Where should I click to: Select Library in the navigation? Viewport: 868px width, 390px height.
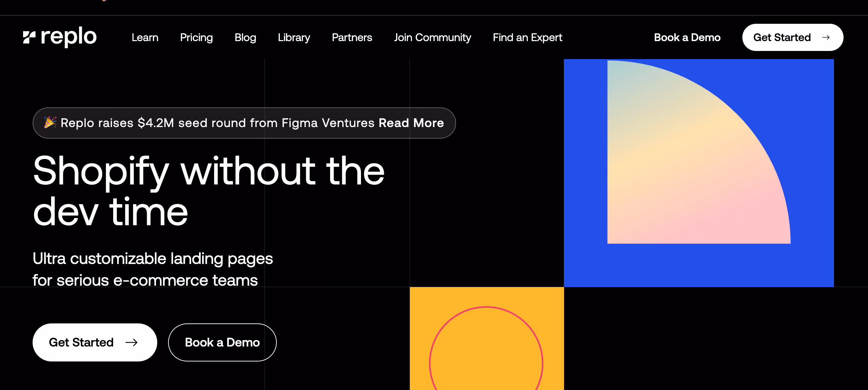(x=294, y=37)
